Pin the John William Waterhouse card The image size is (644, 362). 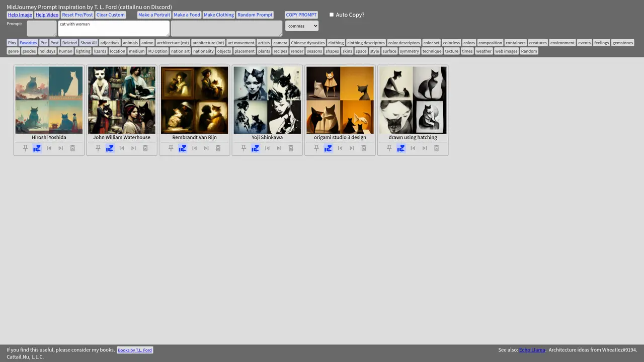pos(98,148)
